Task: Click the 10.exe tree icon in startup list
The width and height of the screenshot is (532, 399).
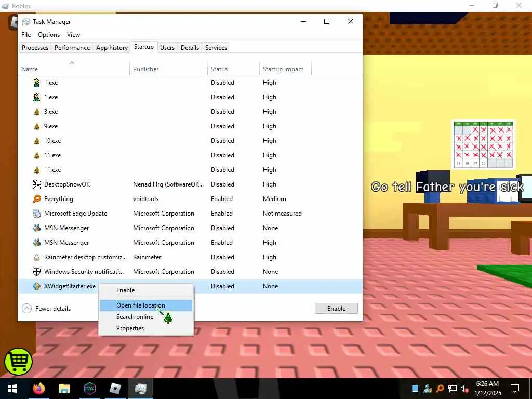Action: (37, 141)
